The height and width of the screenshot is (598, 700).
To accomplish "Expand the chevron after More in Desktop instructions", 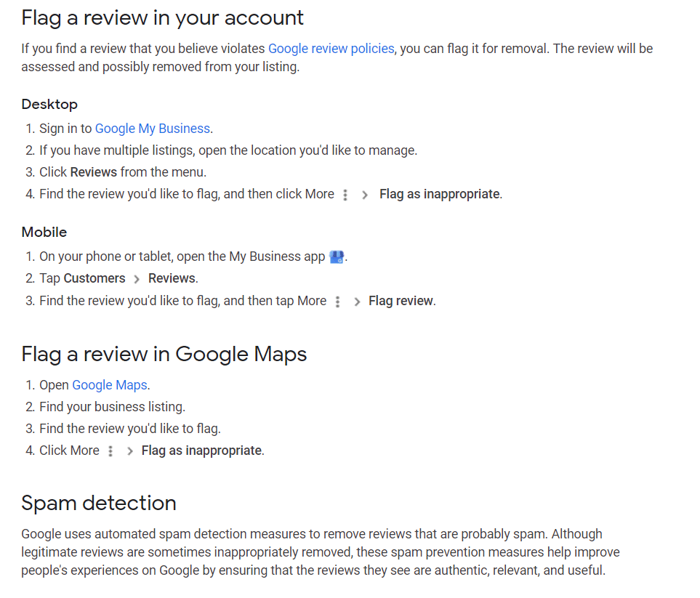I will tap(364, 194).
